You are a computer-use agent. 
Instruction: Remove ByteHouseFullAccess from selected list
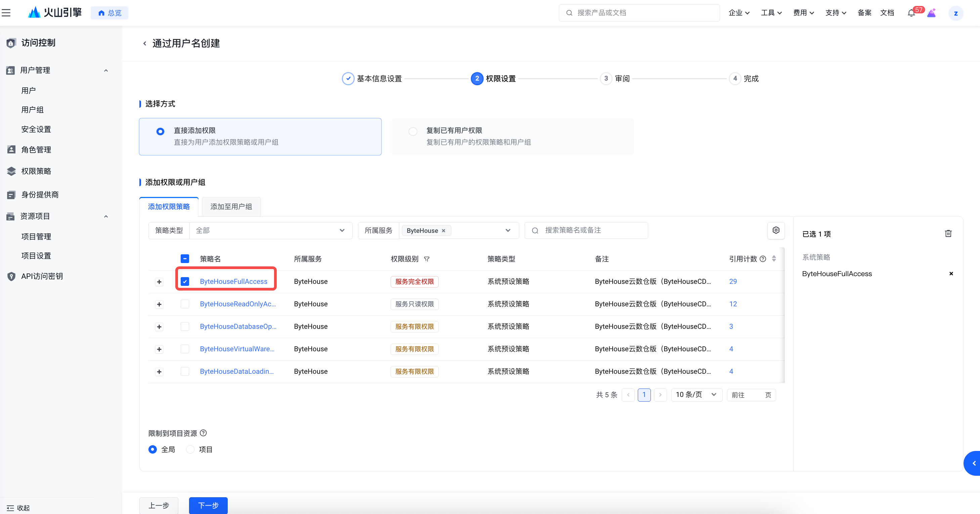[x=951, y=274]
